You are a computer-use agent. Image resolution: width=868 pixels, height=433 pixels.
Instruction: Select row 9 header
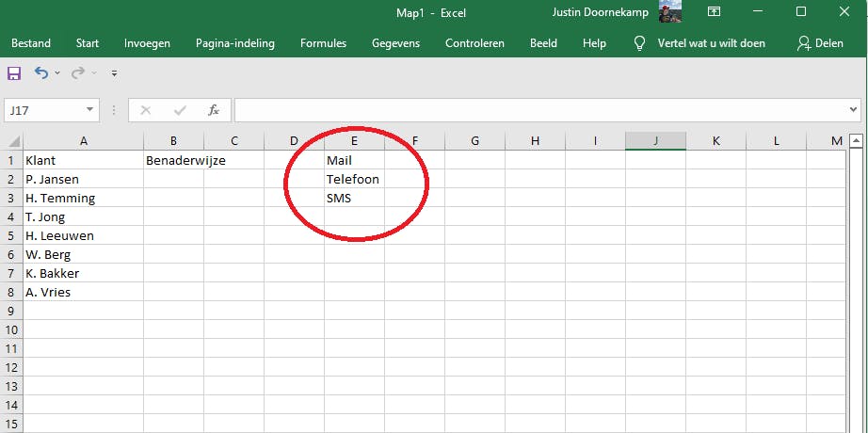point(11,312)
